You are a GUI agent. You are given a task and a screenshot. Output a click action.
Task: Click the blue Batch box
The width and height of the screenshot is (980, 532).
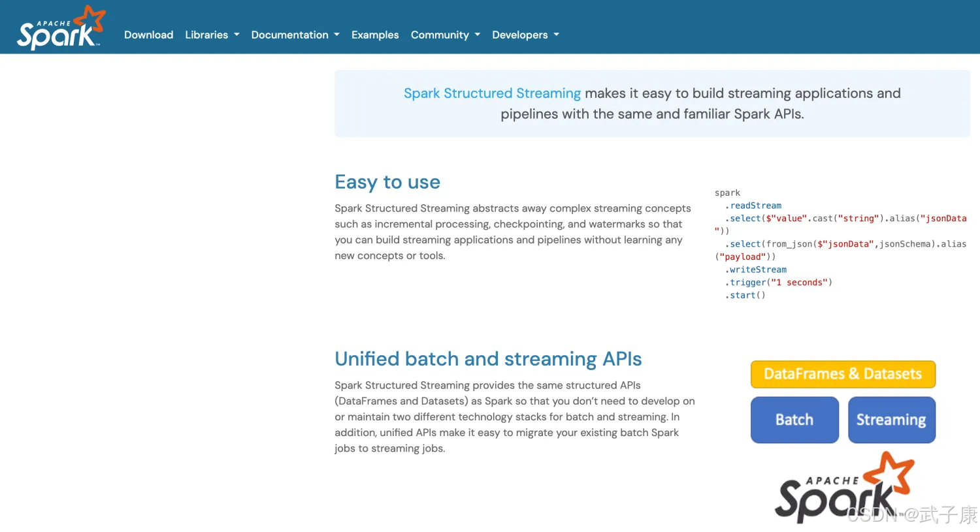[794, 420]
